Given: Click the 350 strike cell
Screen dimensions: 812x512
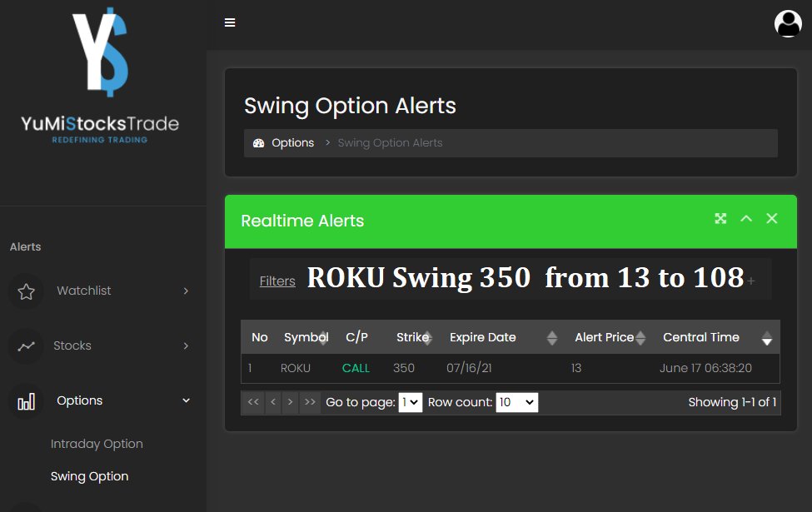Looking at the screenshot, I should [x=403, y=368].
